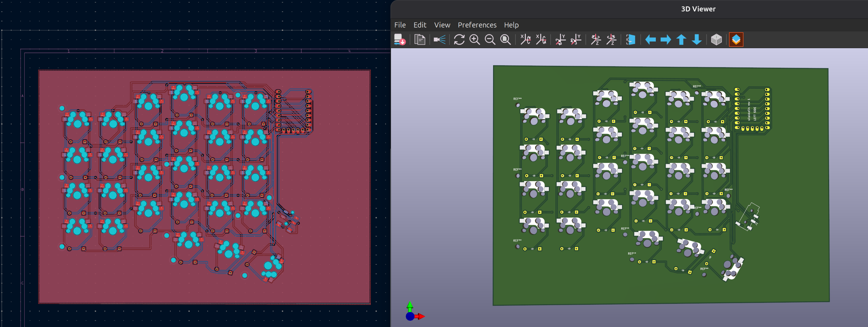
Task: Rotate board clockwise around Y axis
Action: tap(560, 40)
